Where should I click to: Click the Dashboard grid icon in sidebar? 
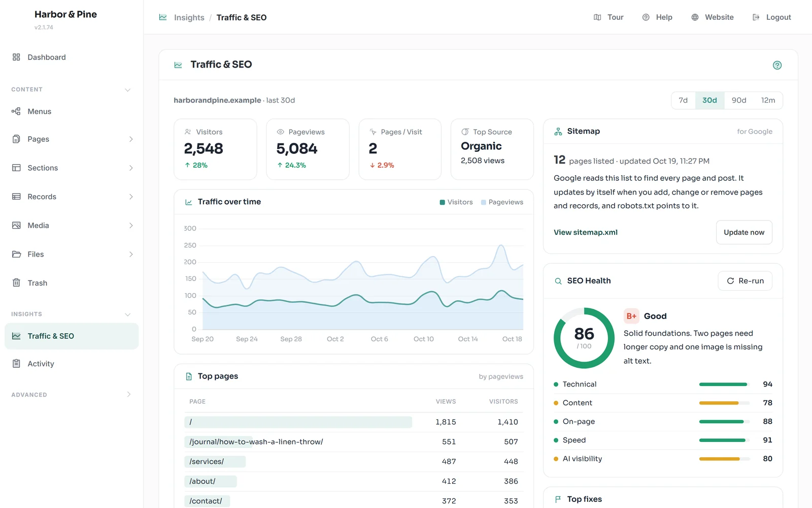click(x=16, y=57)
